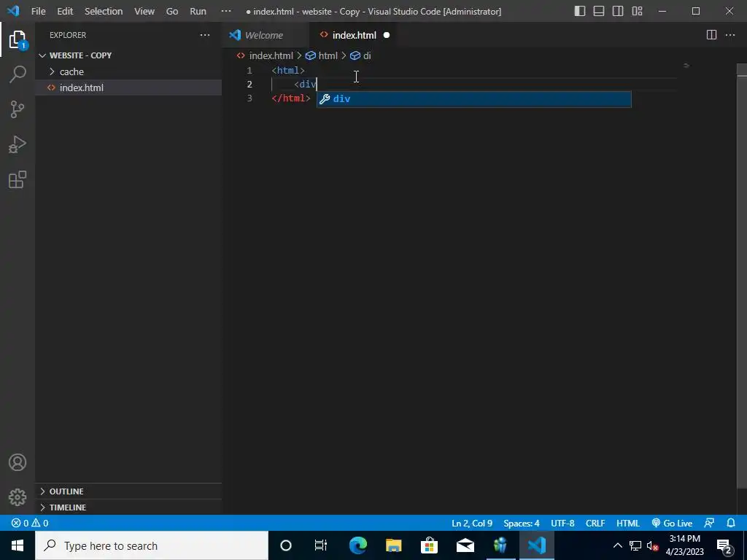Viewport: 747px width, 560px height.
Task: Open File Explorer from taskbar
Action: [x=393, y=545]
